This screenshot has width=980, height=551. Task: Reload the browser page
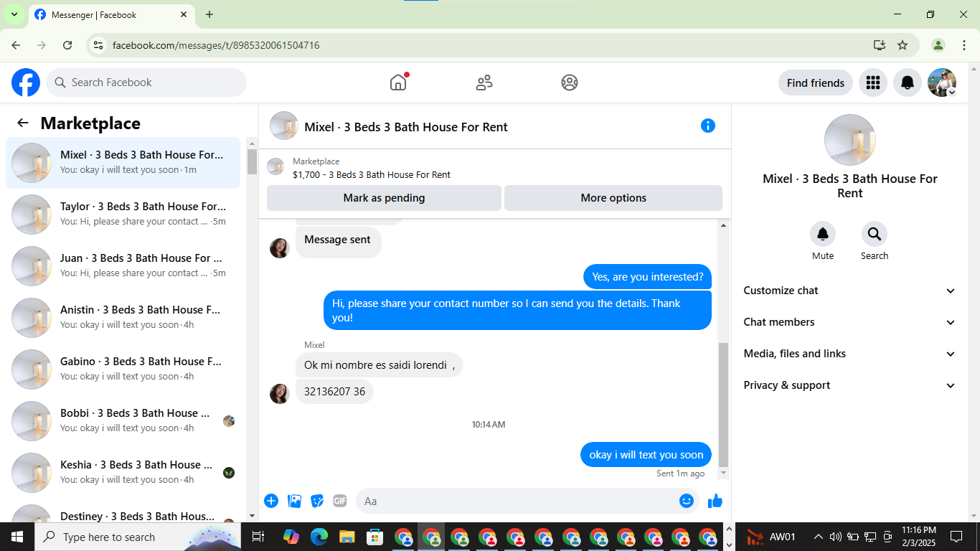pos(67,45)
